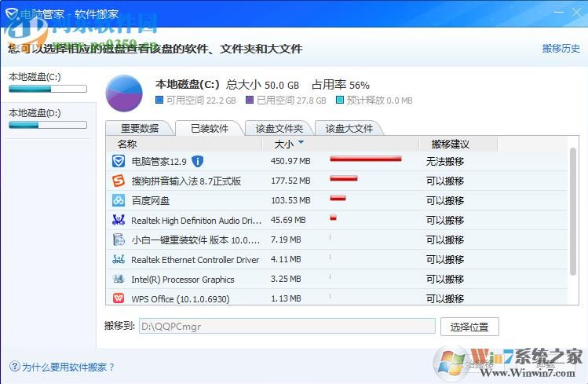Open the 为什么要用软件搬家 help link
Screen dimensions: 588x384
68,367
